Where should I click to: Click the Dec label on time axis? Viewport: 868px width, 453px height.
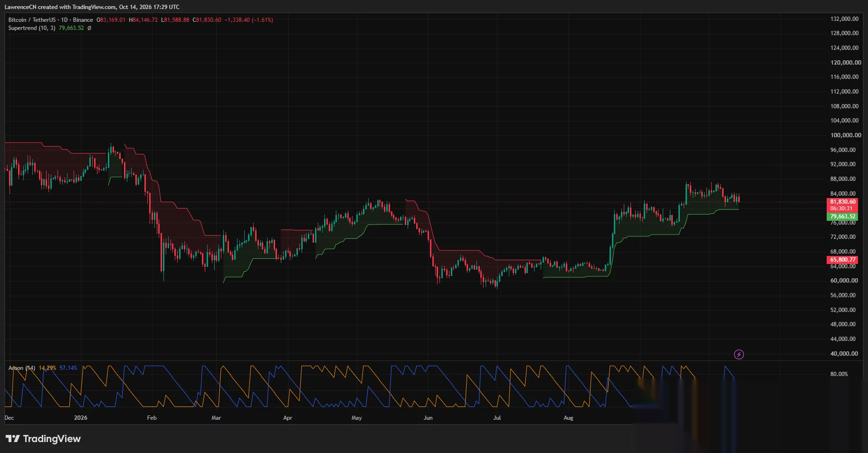pos(9,418)
